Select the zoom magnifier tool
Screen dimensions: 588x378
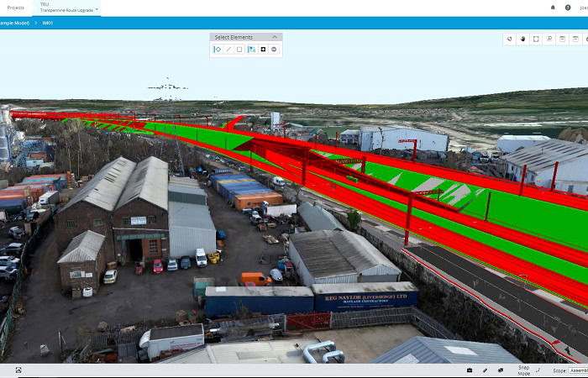(x=549, y=39)
